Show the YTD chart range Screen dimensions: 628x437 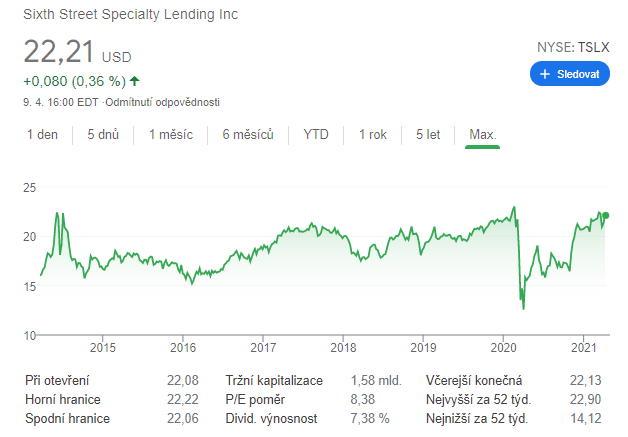pyautogui.click(x=316, y=135)
